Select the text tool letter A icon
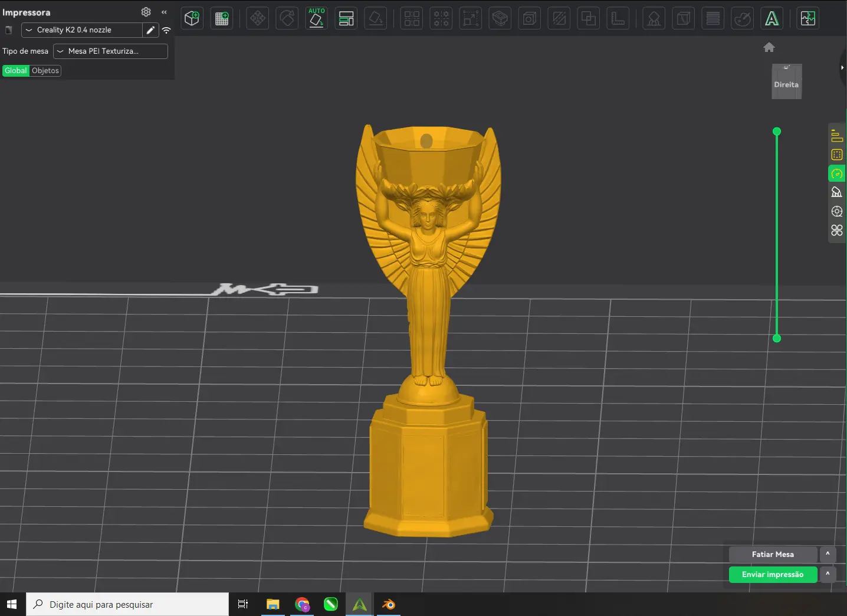The width and height of the screenshot is (847, 616). (x=772, y=18)
